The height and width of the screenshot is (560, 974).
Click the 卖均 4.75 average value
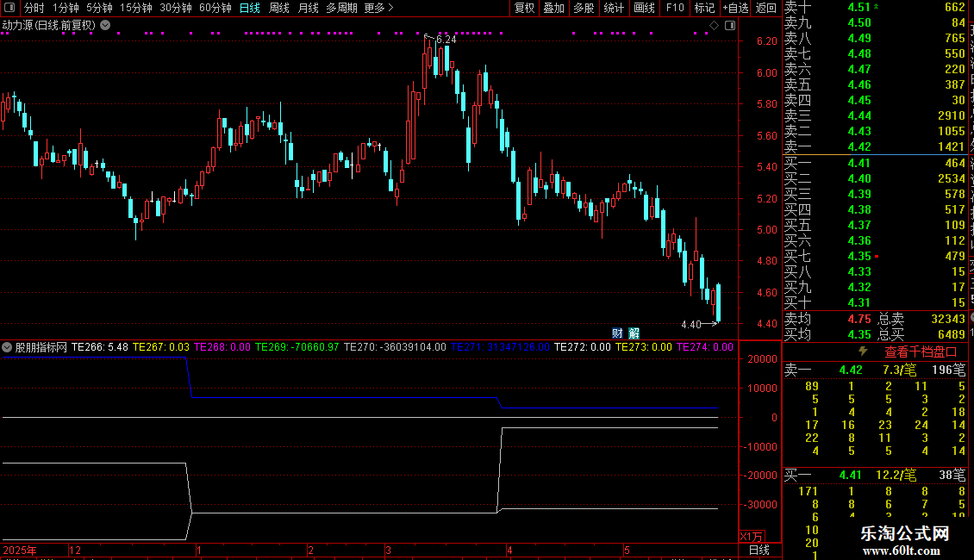[859, 319]
